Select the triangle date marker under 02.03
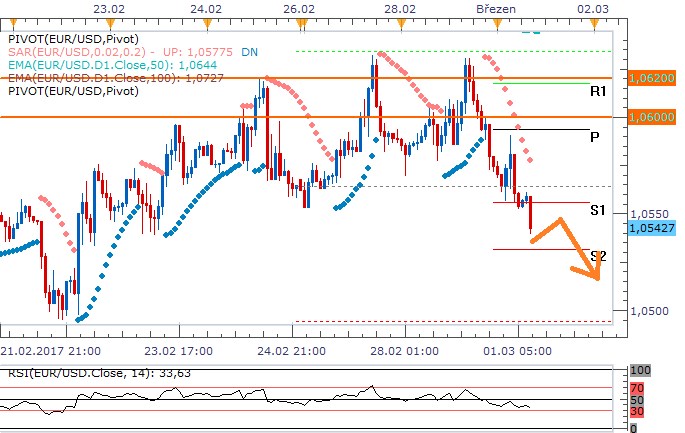The image size is (685, 433). pos(595,22)
